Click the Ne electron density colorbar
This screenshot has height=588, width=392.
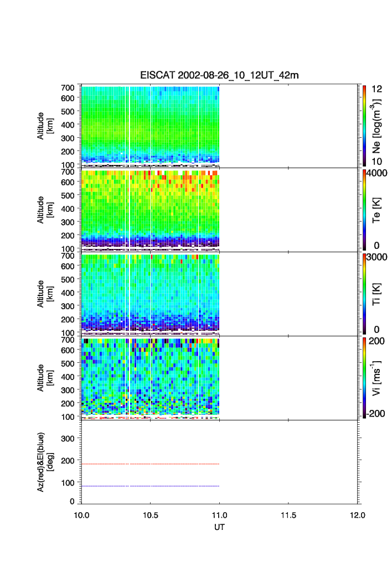click(x=364, y=126)
